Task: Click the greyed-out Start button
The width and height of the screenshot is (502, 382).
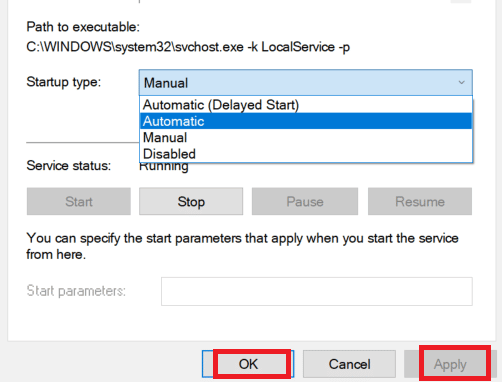Action: [79, 201]
